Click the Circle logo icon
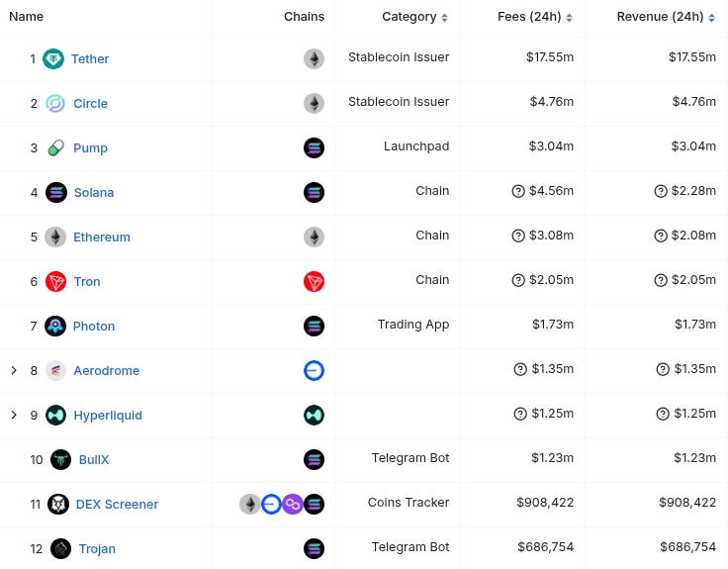The width and height of the screenshot is (728, 569). pyautogui.click(x=55, y=104)
